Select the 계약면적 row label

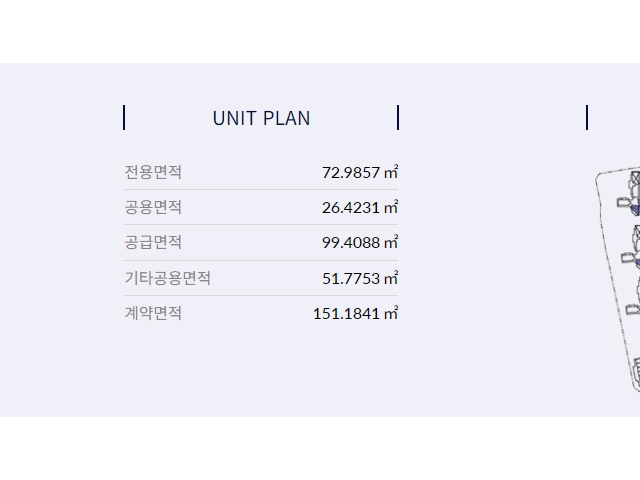(153, 313)
